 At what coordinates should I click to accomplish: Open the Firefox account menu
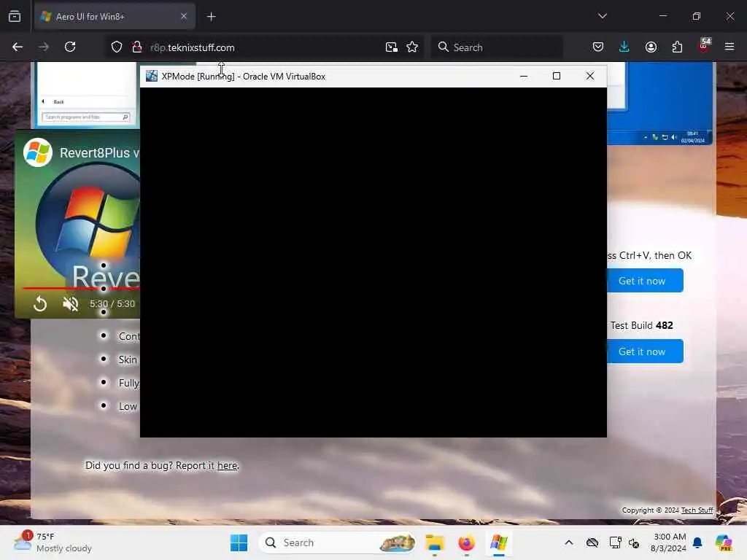coord(651,47)
